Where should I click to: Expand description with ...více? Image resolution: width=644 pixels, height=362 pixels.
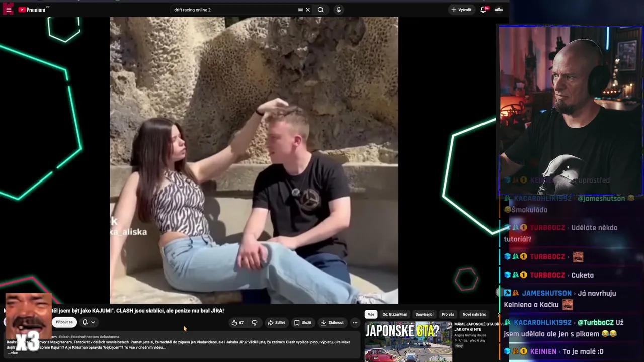[13, 353]
